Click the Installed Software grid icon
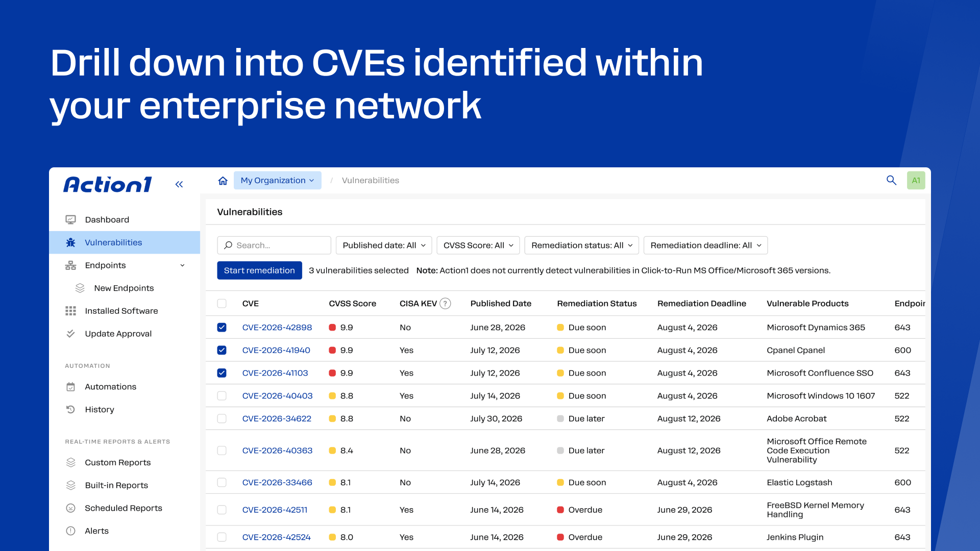This screenshot has width=980, height=551. click(71, 311)
